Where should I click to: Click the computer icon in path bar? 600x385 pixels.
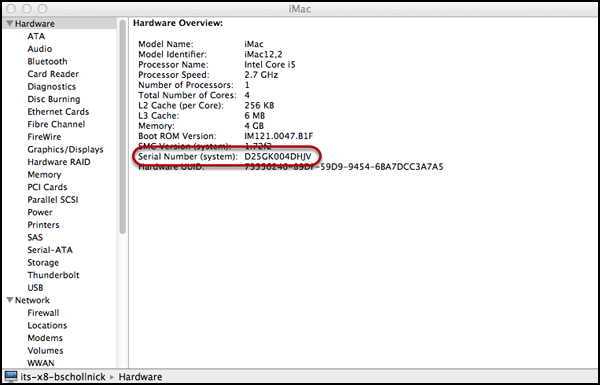[x=11, y=377]
